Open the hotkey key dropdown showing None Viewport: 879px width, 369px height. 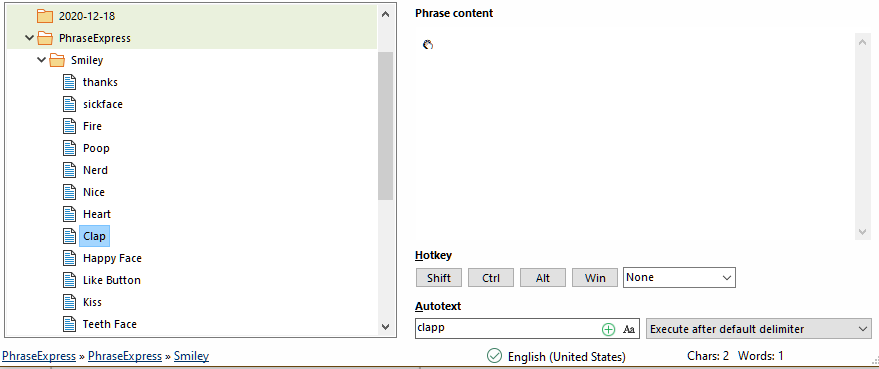click(x=679, y=278)
